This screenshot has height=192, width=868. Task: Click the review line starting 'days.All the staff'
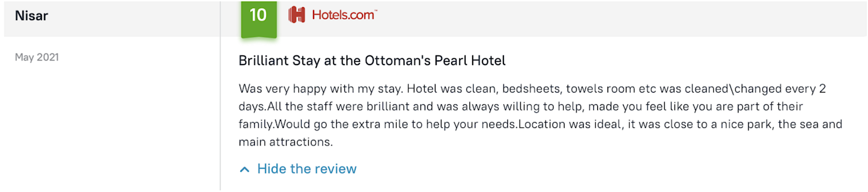tap(520, 107)
